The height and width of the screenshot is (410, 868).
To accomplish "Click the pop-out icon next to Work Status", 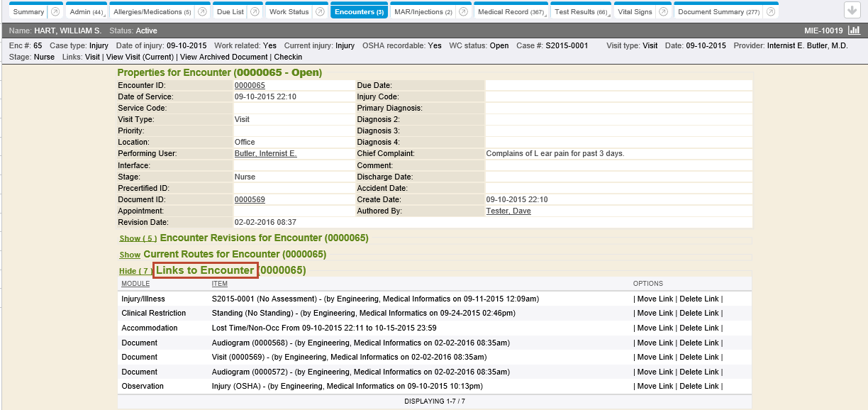I will (x=320, y=12).
